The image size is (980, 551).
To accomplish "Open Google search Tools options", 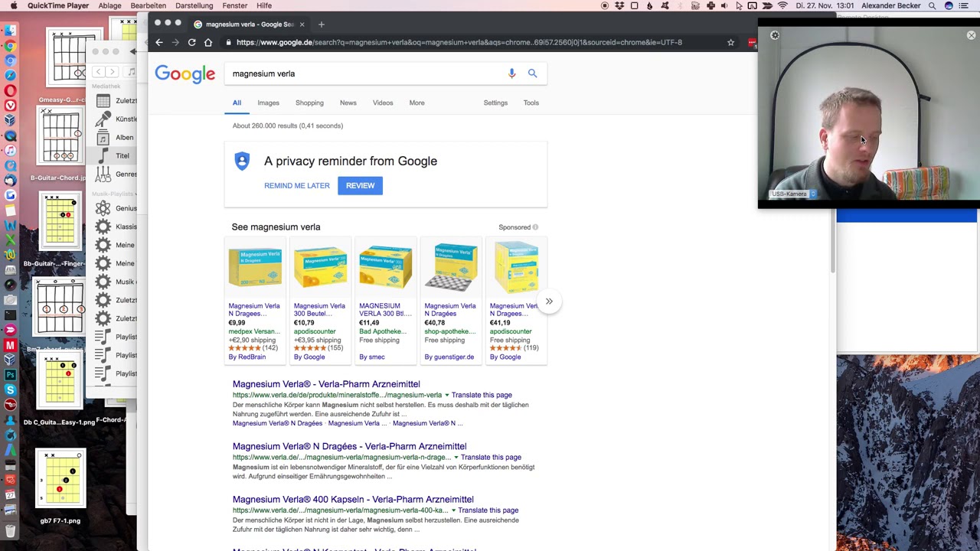I will (531, 103).
